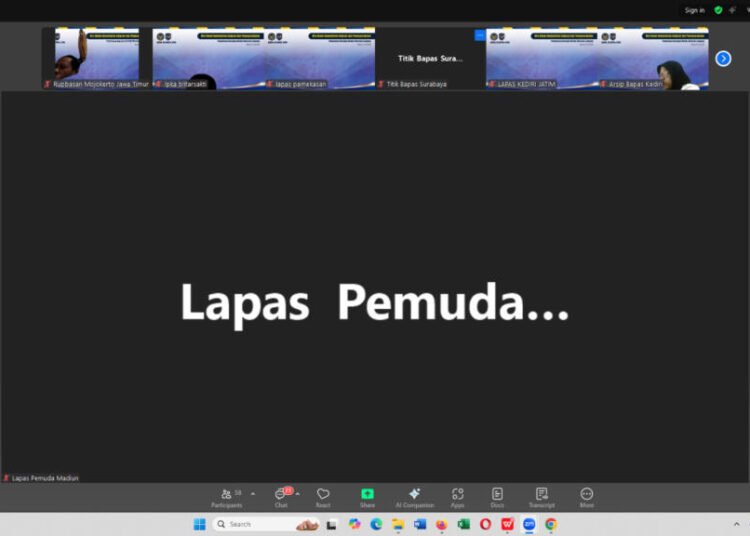The width and height of the screenshot is (750, 536).
Task: Click the blue options button on Titik Bapas tile
Action: (479, 35)
